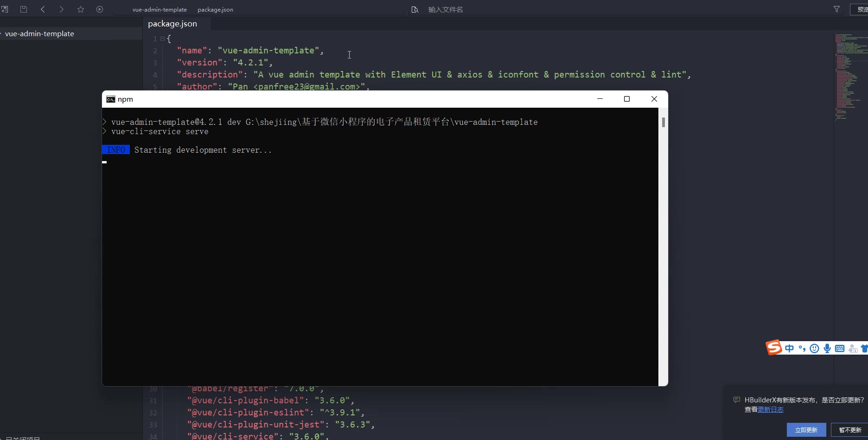Close the npm console window
This screenshot has height=440, width=868.
pos(654,99)
